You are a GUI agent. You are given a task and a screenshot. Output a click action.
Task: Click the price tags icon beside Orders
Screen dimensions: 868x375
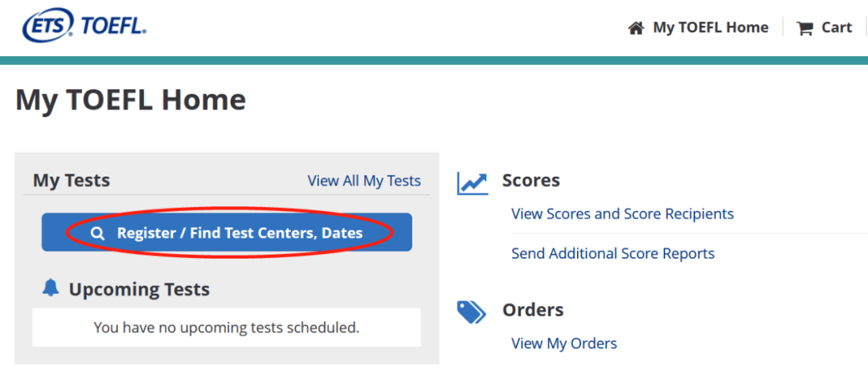click(472, 312)
